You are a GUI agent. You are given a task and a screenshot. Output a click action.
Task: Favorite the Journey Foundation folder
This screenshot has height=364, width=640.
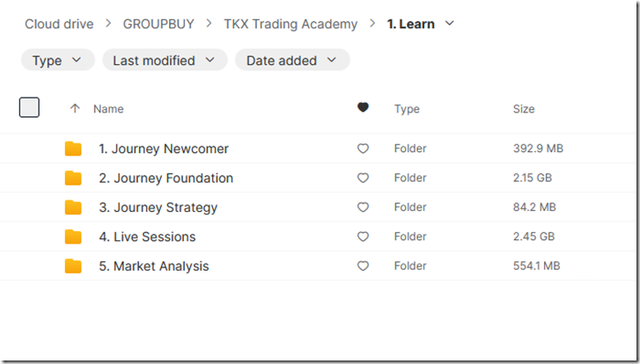pyautogui.click(x=363, y=178)
